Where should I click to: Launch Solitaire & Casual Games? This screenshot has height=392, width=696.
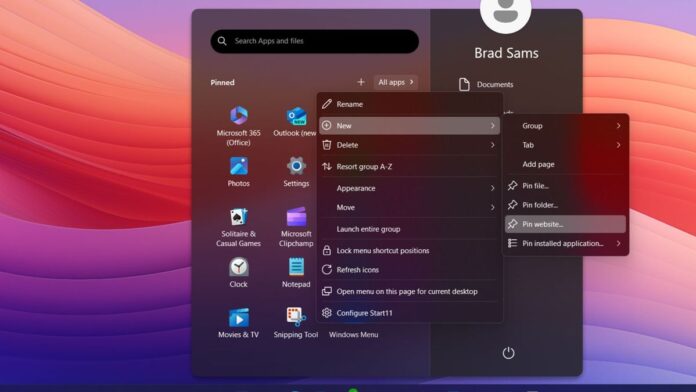click(238, 227)
